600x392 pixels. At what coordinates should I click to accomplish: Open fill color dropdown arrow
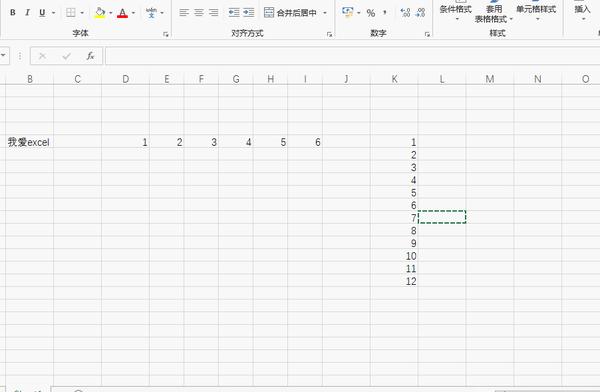pos(111,13)
